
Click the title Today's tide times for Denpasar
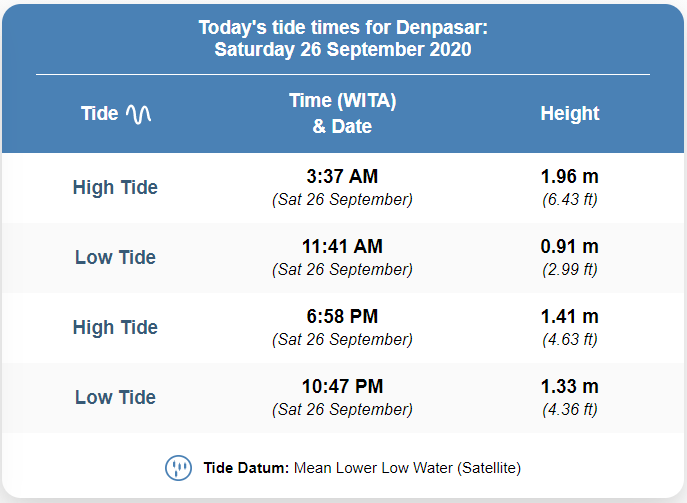click(343, 28)
